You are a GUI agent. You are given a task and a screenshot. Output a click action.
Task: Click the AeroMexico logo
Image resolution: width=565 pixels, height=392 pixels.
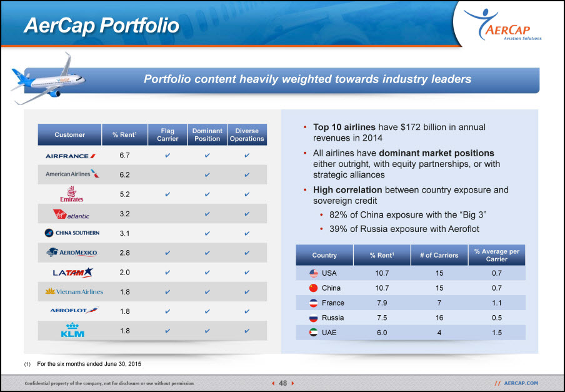tap(72, 253)
